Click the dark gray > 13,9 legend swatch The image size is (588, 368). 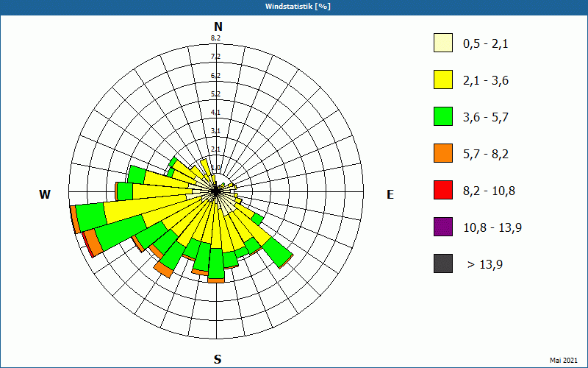click(x=443, y=263)
